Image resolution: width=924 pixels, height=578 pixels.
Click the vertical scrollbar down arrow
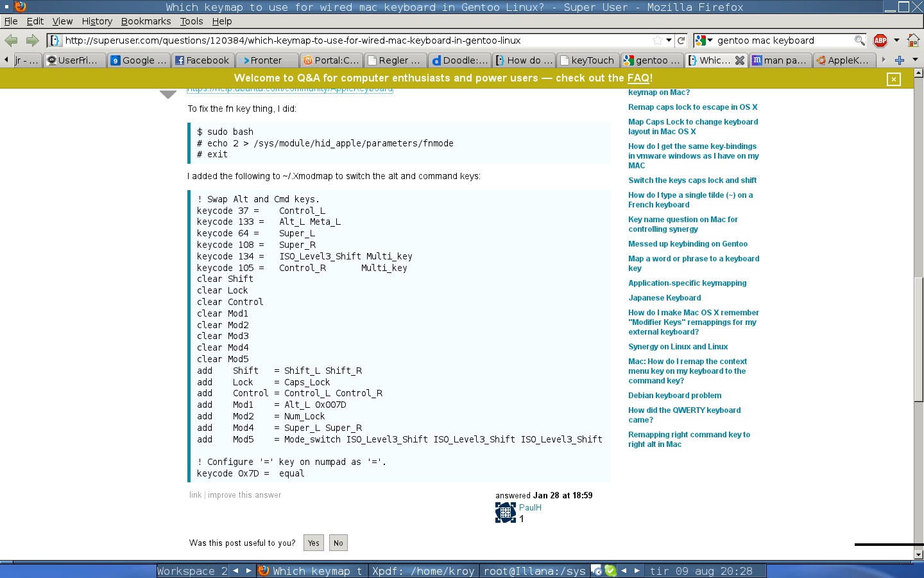point(918,554)
